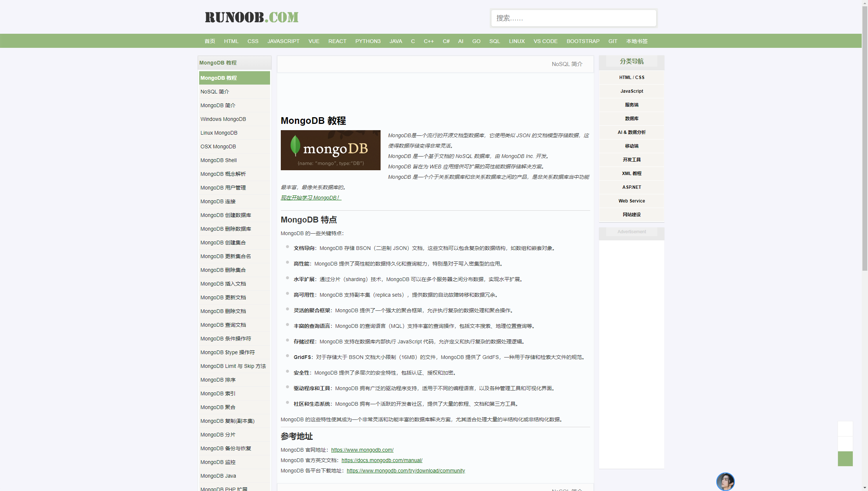Open MongoDB 索引 sidebar link
868x491 pixels.
pyautogui.click(x=234, y=393)
